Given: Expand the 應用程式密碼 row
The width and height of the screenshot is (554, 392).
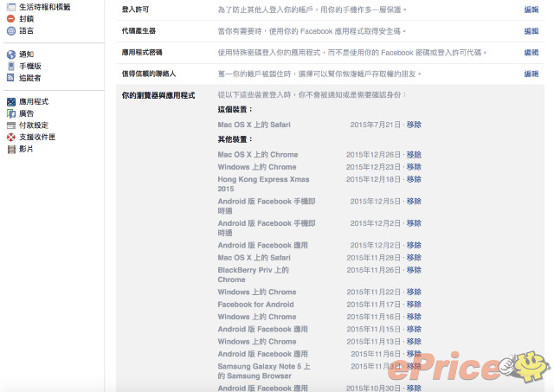Looking at the screenshot, I should point(330,52).
